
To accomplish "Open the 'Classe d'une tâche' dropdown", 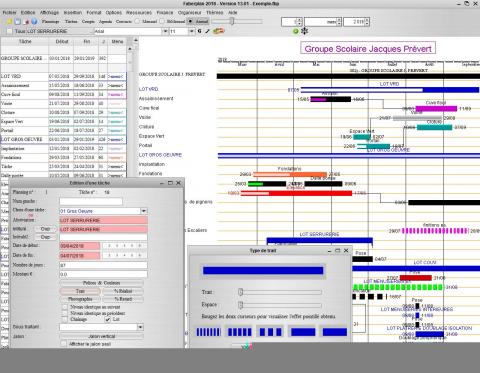I will click(144, 211).
